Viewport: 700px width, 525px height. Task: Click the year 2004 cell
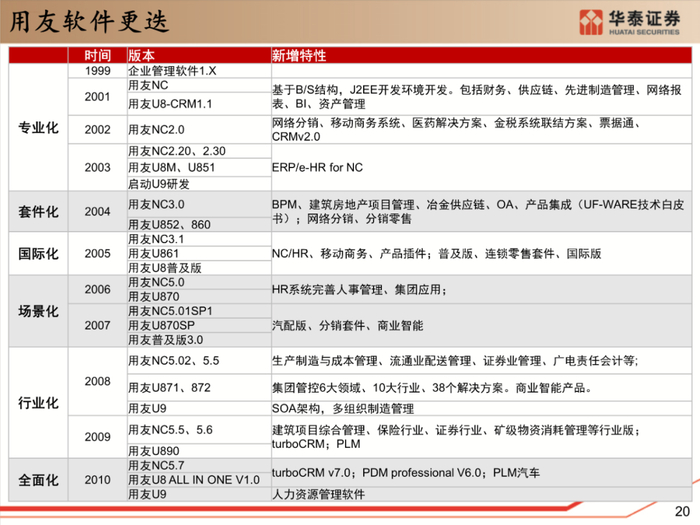click(97, 211)
